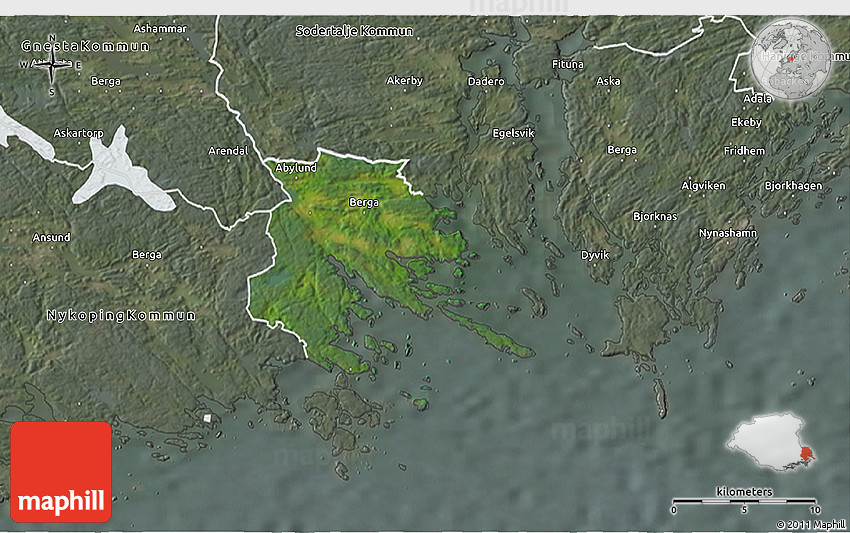The height and width of the screenshot is (533, 850).
Task: Click the Dyvik place label
Action: tap(595, 255)
